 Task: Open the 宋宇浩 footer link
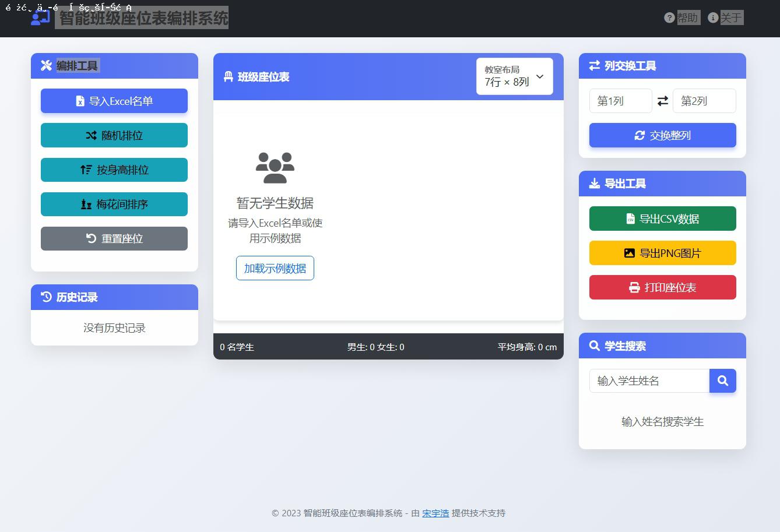[x=435, y=513]
